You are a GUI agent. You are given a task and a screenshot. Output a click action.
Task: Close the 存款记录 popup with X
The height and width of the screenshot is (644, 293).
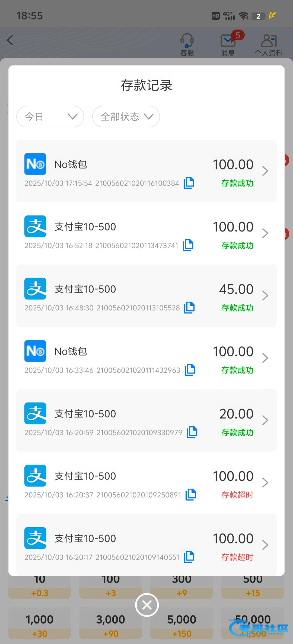point(147,605)
